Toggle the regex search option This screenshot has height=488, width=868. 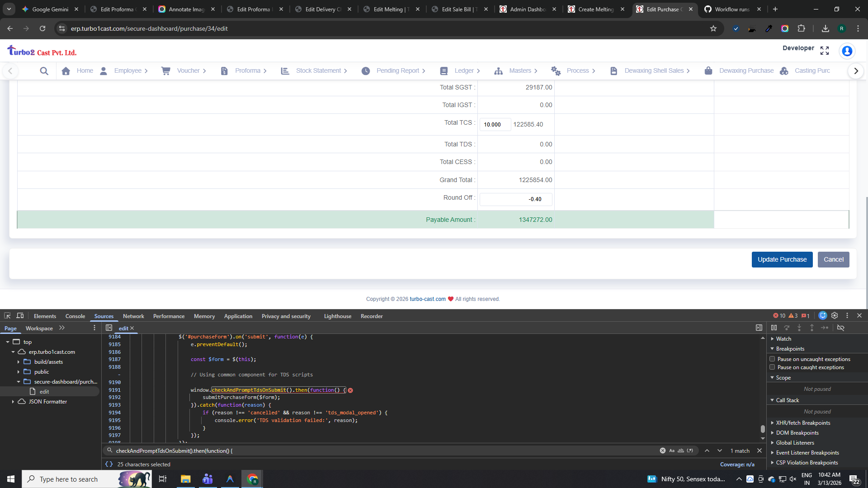(x=690, y=450)
